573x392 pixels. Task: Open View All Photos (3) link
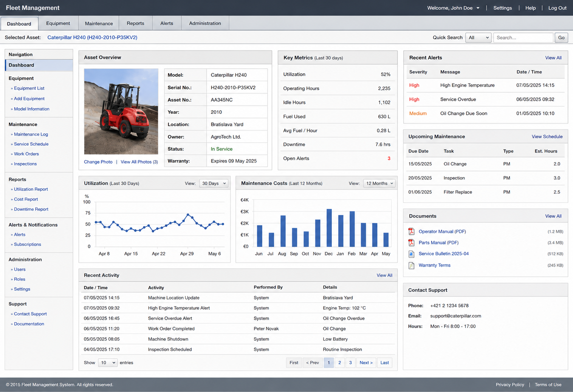click(139, 162)
